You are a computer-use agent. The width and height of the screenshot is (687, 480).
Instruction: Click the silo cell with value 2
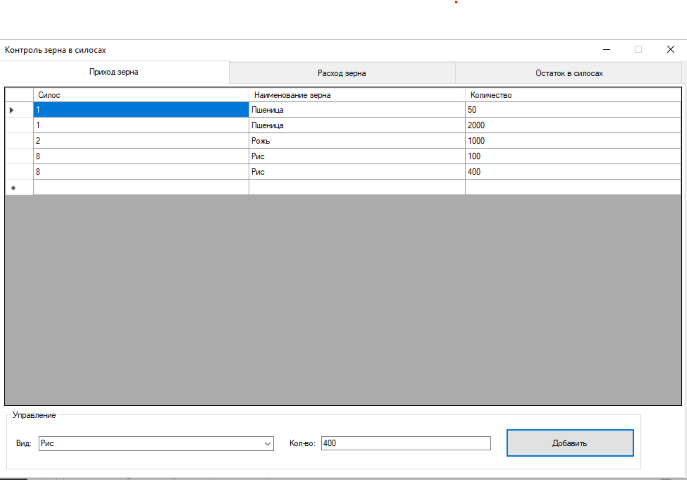(140, 141)
